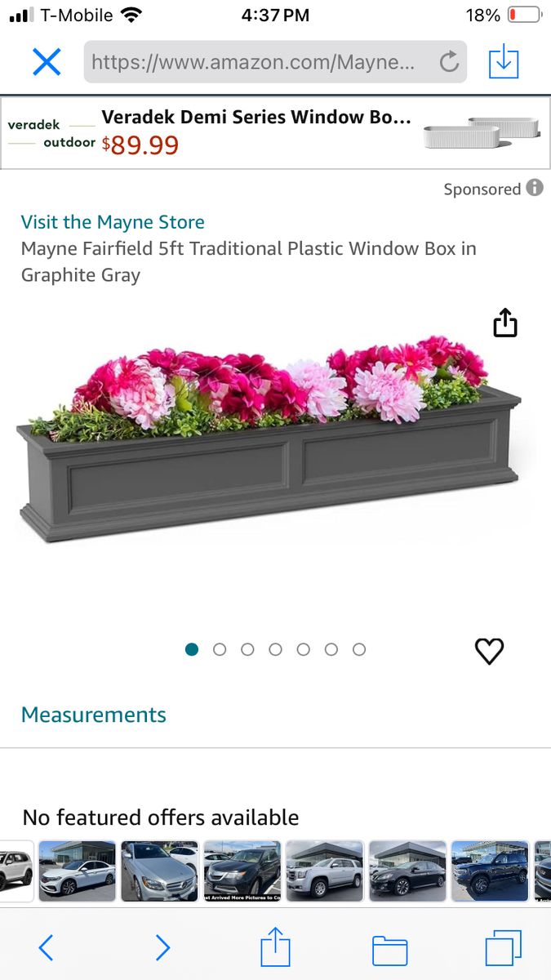Open the Visit the Mayne Store link
Screen dimensions: 551x980
coord(113,222)
